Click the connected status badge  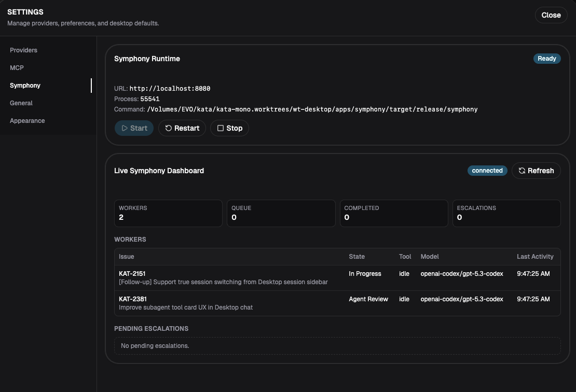(x=487, y=171)
